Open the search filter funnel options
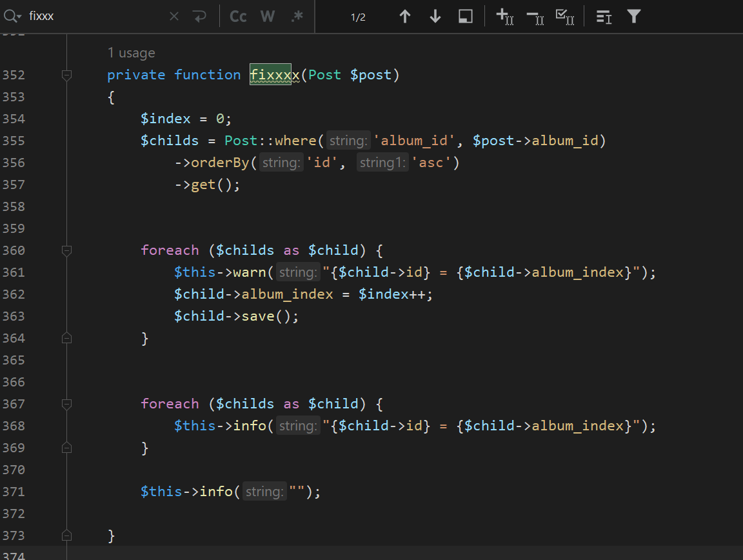Image resolution: width=743 pixels, height=560 pixels. tap(634, 17)
